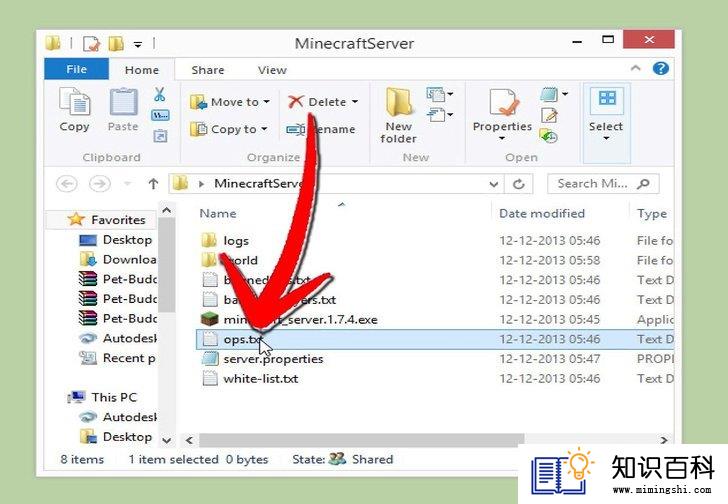Image resolution: width=728 pixels, height=504 pixels.
Task: Open the Easy access dropdown
Action: (x=439, y=114)
